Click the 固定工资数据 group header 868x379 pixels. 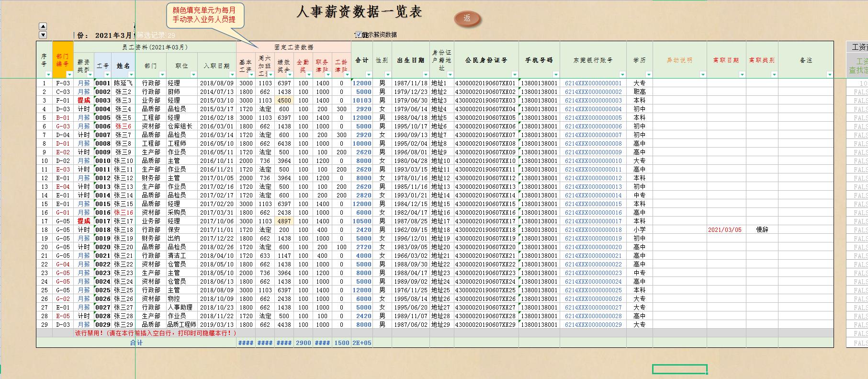tap(293, 47)
